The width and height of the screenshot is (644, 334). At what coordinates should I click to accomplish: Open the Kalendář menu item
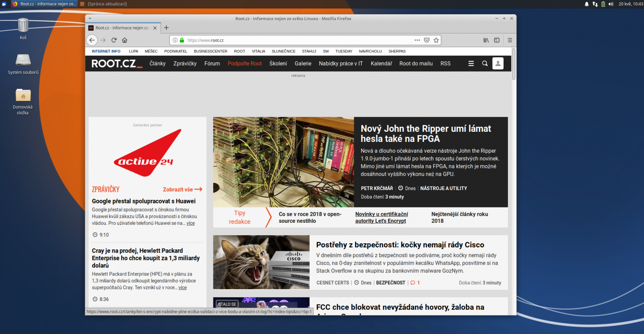pyautogui.click(x=381, y=64)
